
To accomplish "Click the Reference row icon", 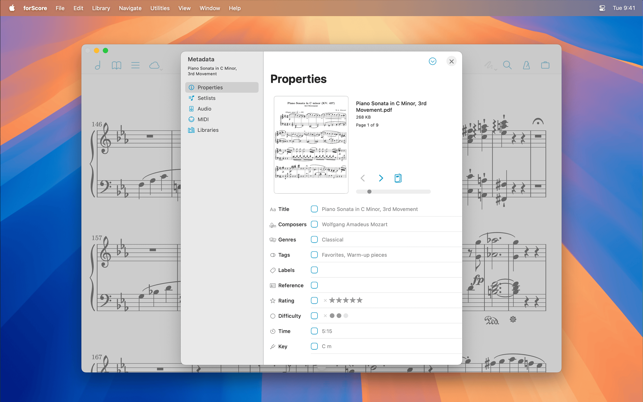I will (x=272, y=285).
